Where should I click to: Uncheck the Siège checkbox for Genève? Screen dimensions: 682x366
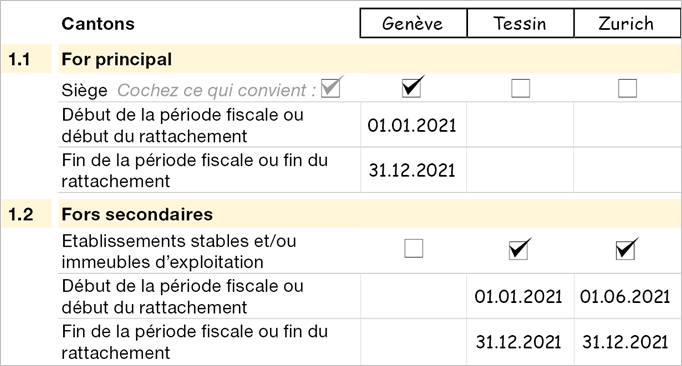(411, 88)
